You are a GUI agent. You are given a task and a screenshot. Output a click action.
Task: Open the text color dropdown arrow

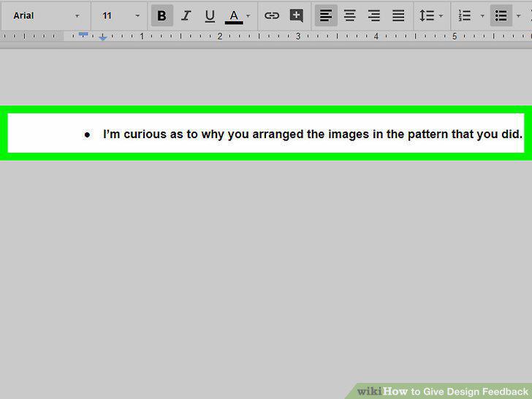[x=248, y=15]
